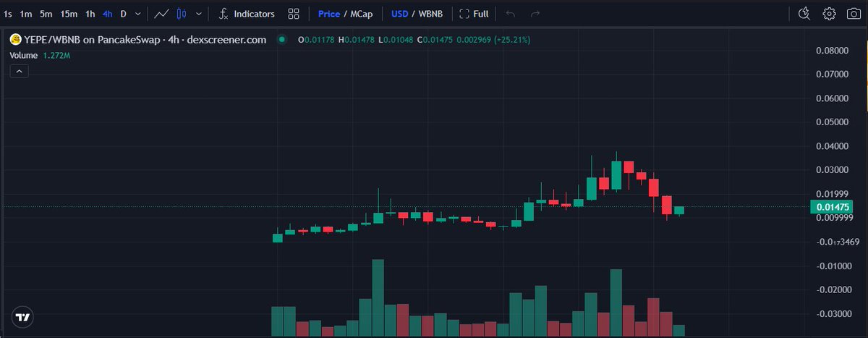Screen dimensions: 868x338
Task: Choose the candlestick chart style icon
Action: point(182,14)
